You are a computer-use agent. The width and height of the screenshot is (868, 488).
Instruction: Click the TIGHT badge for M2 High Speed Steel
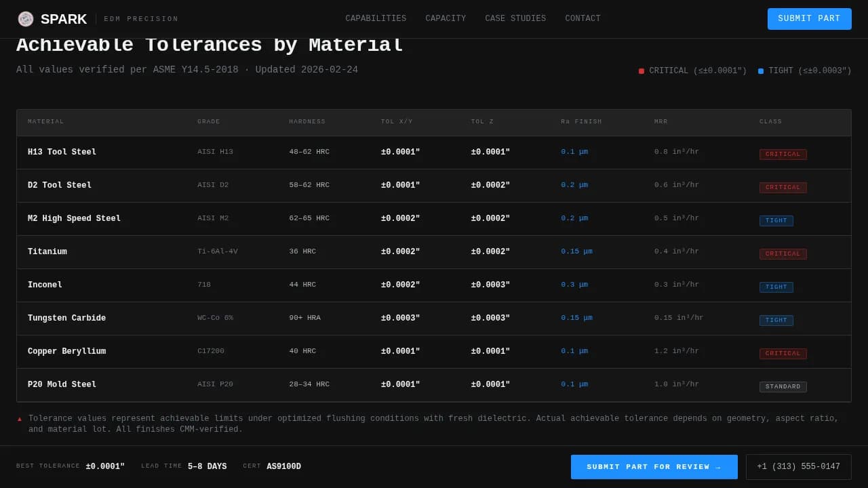[776, 221]
